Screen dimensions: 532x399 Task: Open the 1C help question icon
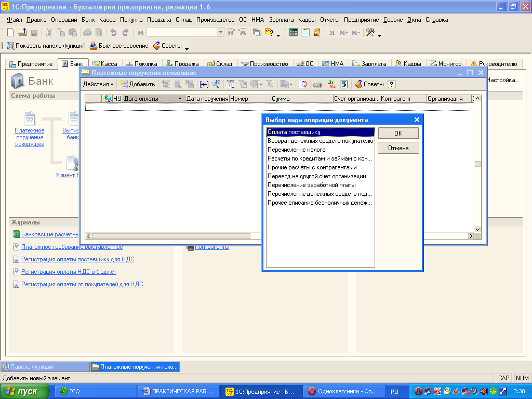click(269, 32)
